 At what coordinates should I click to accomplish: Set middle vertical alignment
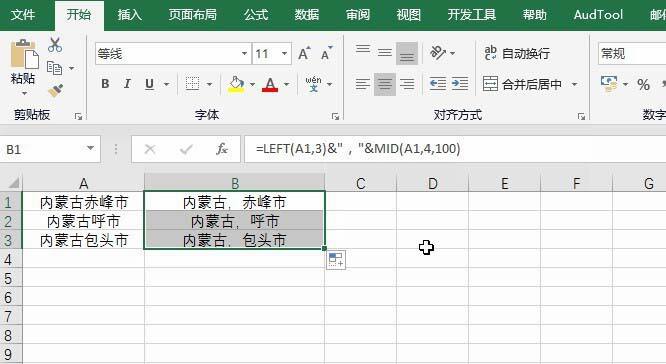tap(385, 53)
